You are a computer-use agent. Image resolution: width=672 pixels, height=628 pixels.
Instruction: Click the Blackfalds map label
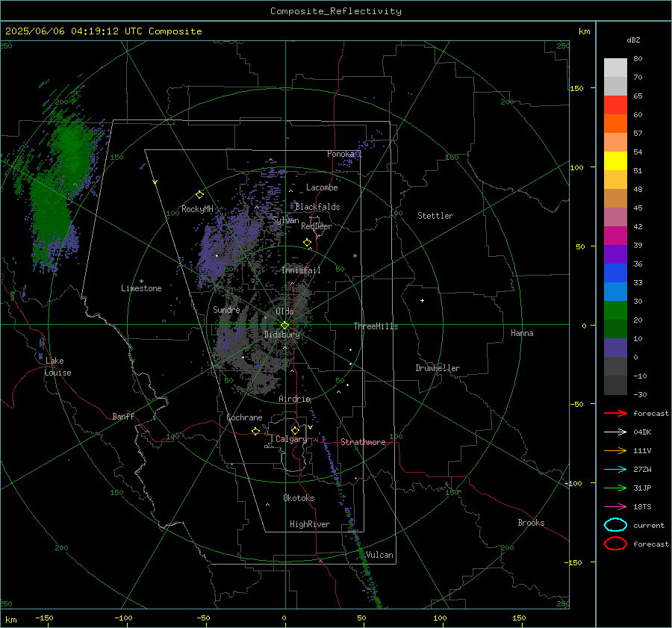tap(317, 207)
